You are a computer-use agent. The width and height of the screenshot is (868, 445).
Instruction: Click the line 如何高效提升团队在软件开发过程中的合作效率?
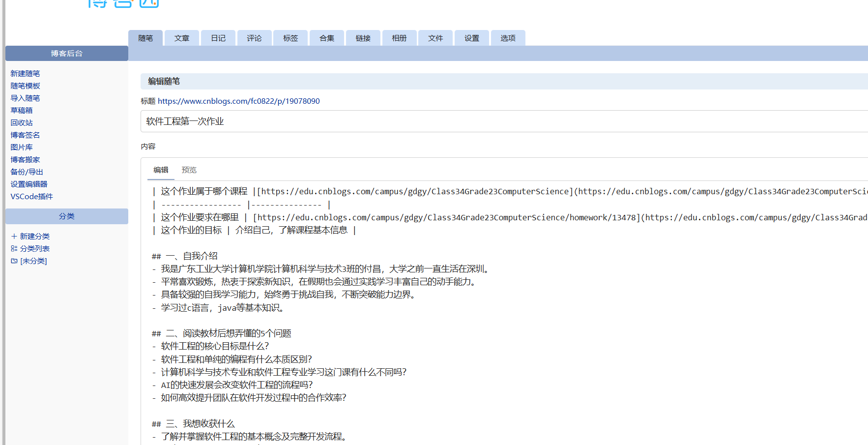click(249, 397)
